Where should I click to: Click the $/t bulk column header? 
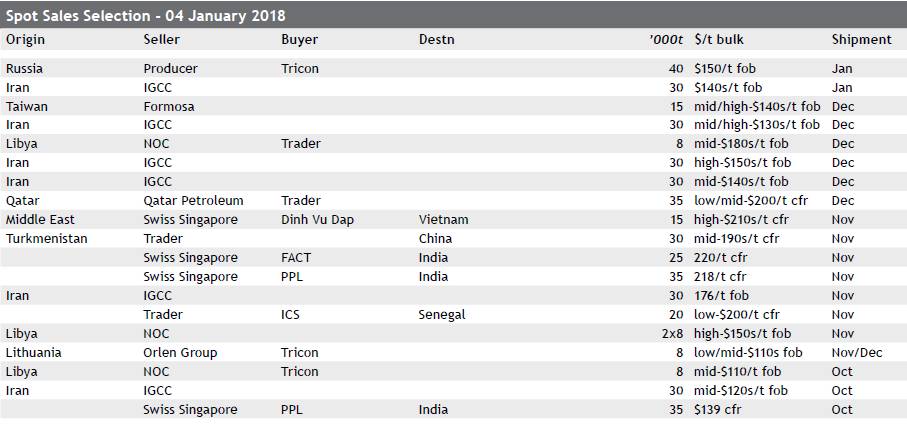point(719,40)
